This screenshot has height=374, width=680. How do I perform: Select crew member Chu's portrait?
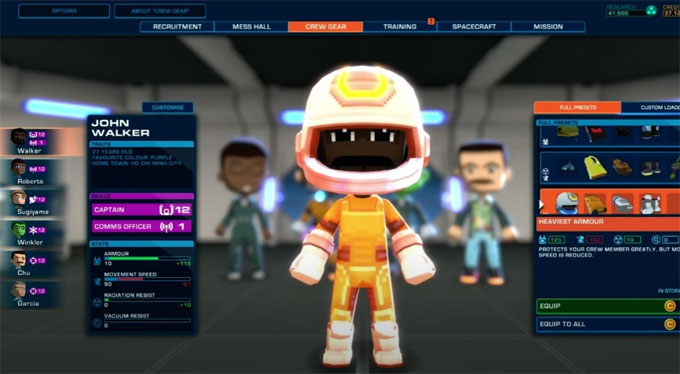(x=19, y=259)
